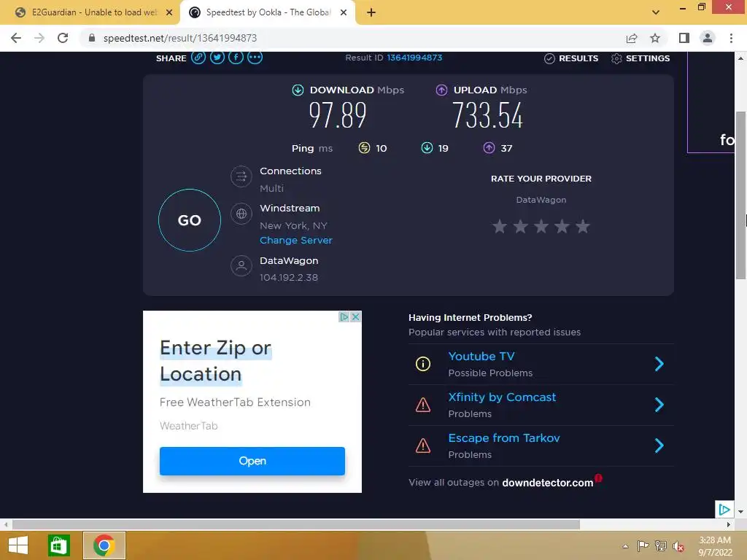
Task: Copy share link icon next to SHARE
Action: pyautogui.click(x=198, y=58)
